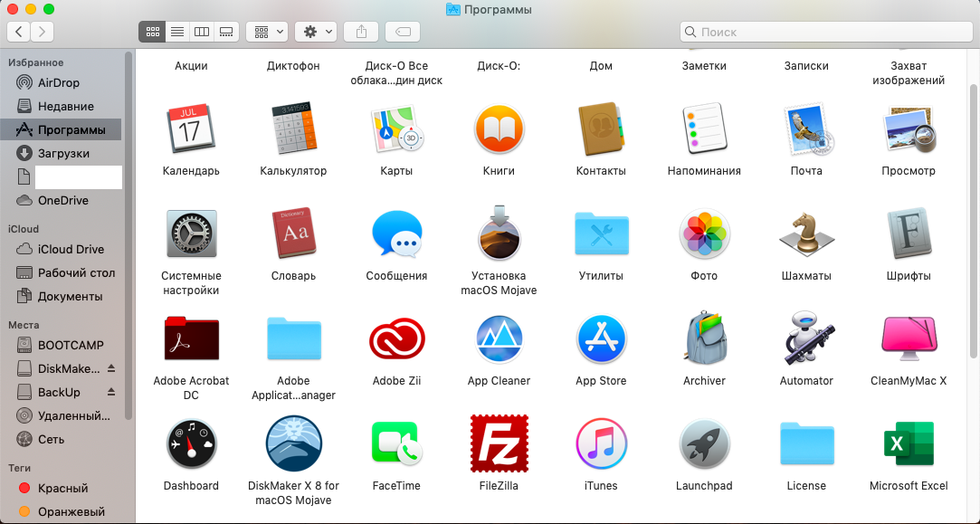Select the Просмотр app icon
Viewport: 980px width, 524px height.
(x=909, y=130)
